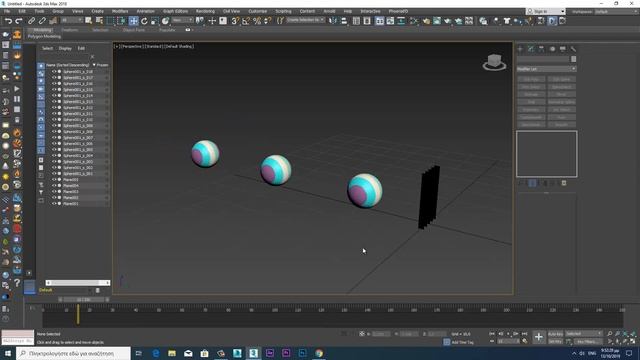Image resolution: width=640 pixels, height=360 pixels.
Task: Toggle visibility eye of Plane001
Action: click(53, 204)
